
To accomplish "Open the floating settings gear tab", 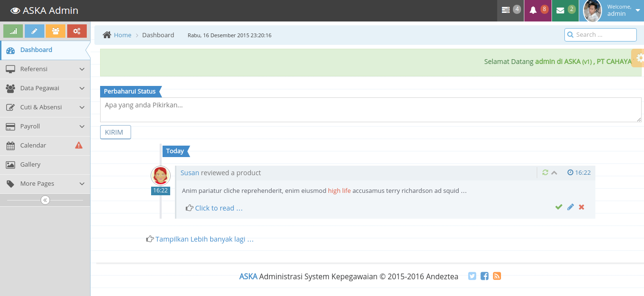I will 639,58.
